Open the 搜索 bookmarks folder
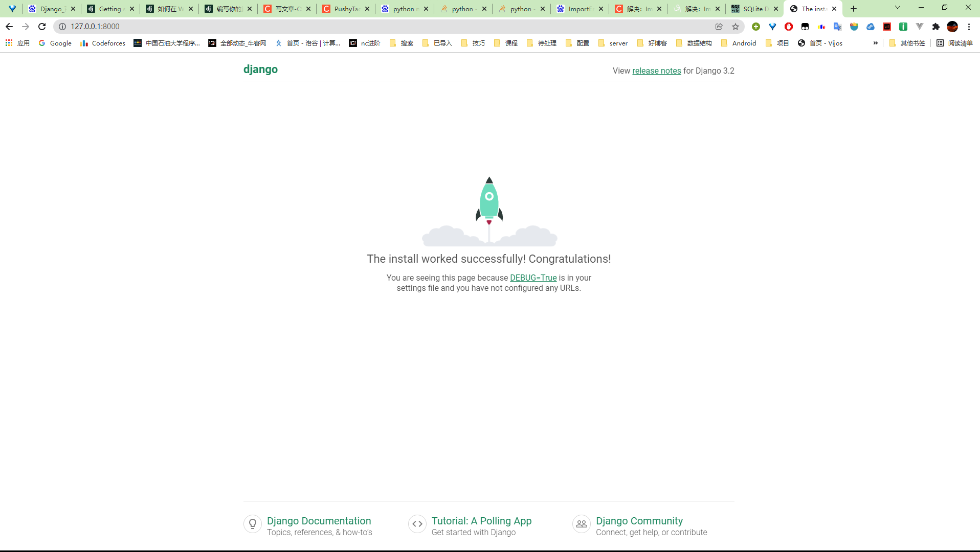Viewport: 980px width, 552px height. (402, 43)
